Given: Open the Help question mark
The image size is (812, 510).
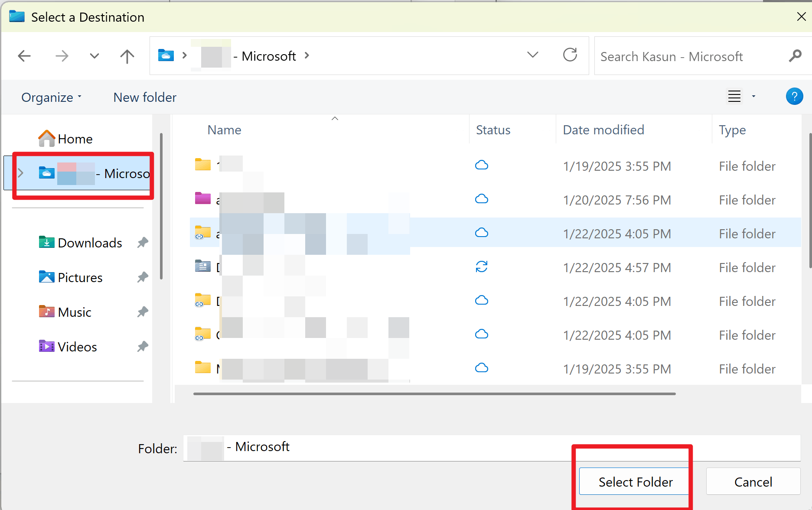Looking at the screenshot, I should click(x=794, y=96).
